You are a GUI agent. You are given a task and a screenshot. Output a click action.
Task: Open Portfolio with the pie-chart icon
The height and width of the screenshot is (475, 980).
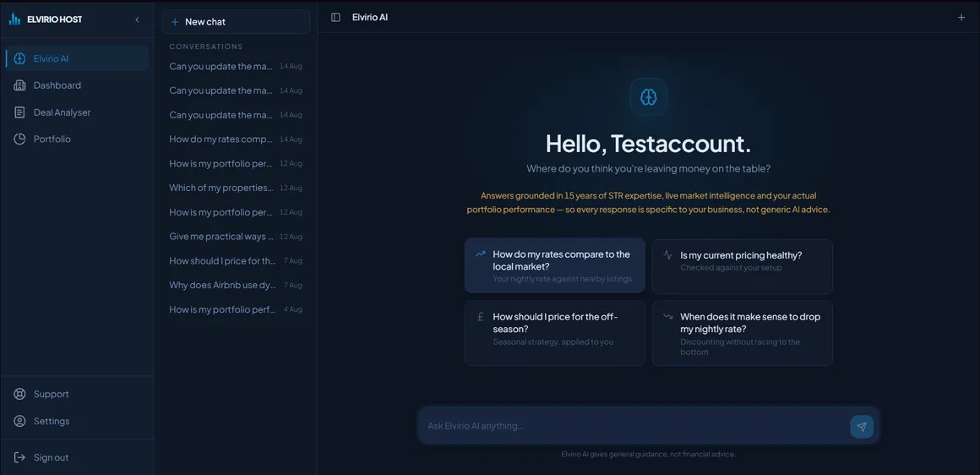pyautogui.click(x=19, y=139)
